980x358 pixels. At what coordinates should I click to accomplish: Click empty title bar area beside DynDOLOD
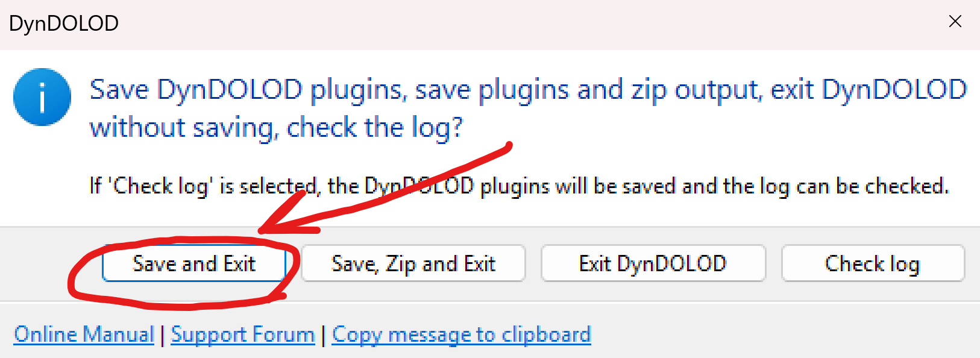pos(482,24)
